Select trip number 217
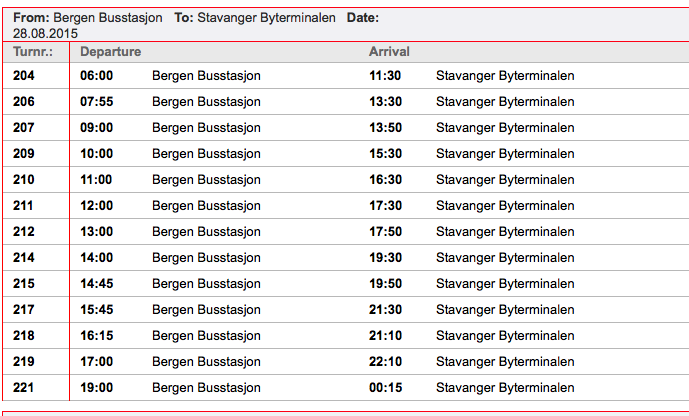Viewport: 689px width, 416px height. click(24, 309)
